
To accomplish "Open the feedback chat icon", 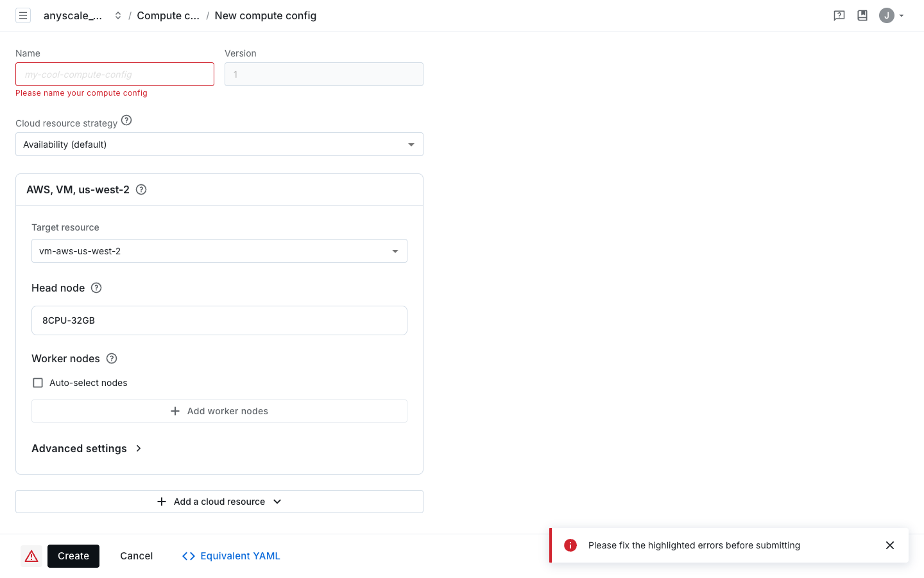I will 839,15.
